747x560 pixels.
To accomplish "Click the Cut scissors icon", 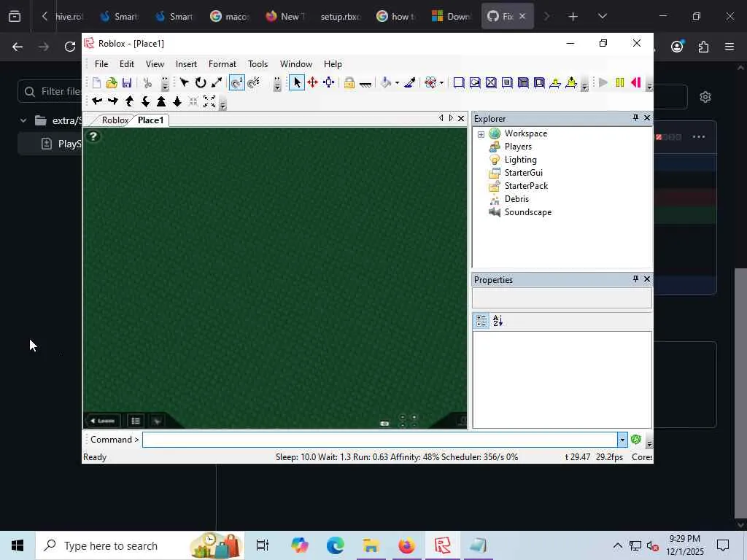I will (147, 83).
